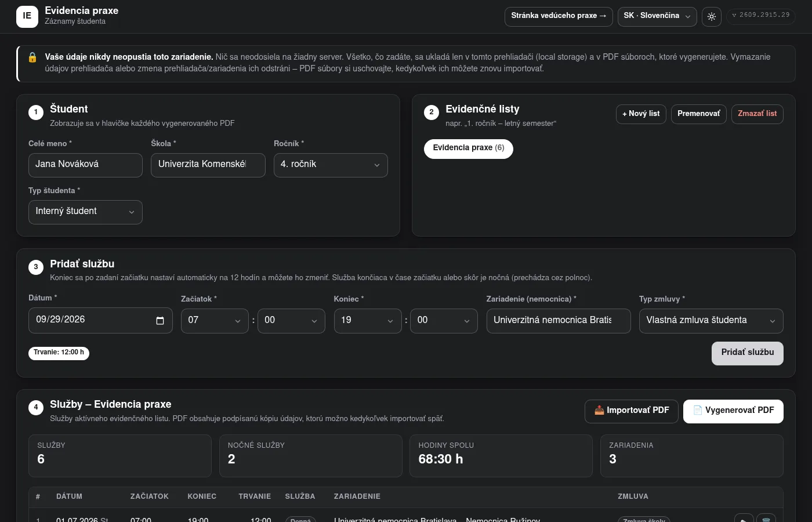Open the SK · Slovenčina language dropdown

click(657, 16)
